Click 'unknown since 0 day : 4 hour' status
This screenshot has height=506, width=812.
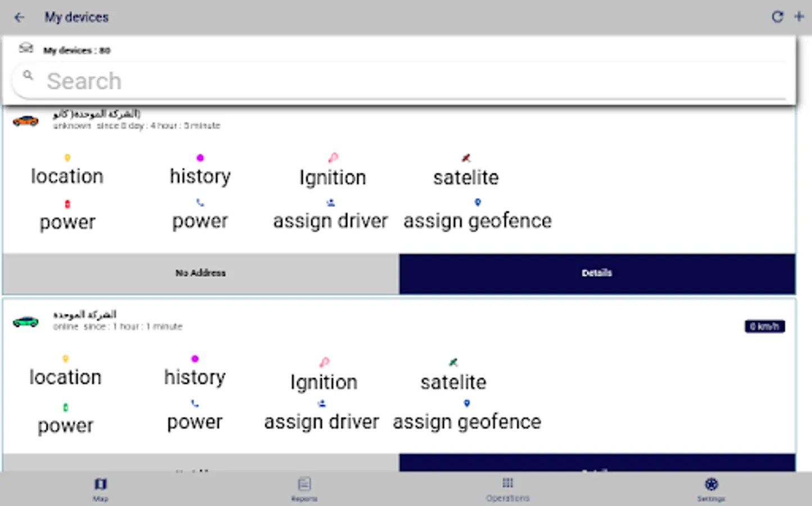tap(137, 126)
